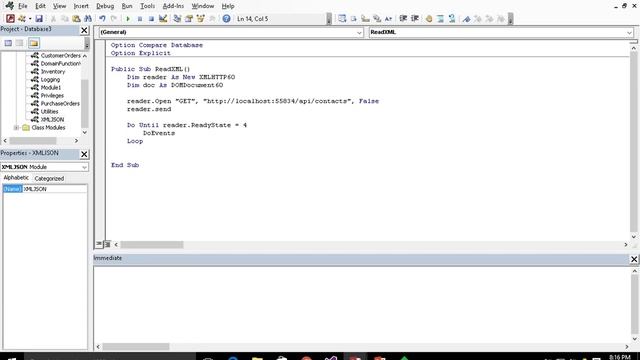Open the Tools menu

click(x=147, y=6)
